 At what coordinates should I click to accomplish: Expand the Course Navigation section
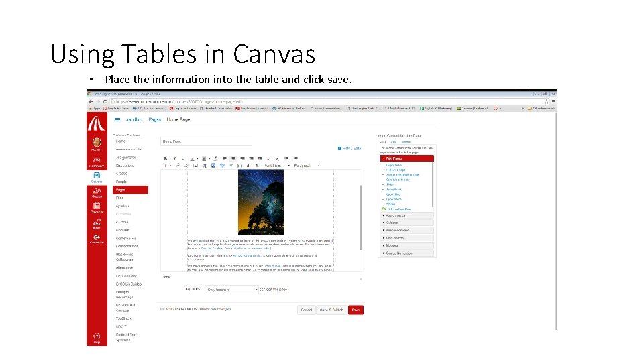click(x=407, y=253)
